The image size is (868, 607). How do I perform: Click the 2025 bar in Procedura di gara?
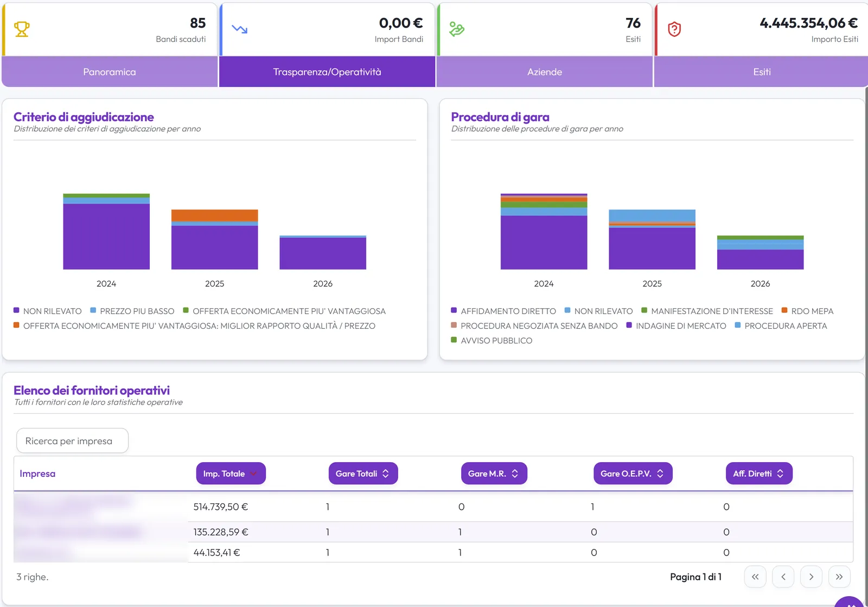click(x=652, y=239)
